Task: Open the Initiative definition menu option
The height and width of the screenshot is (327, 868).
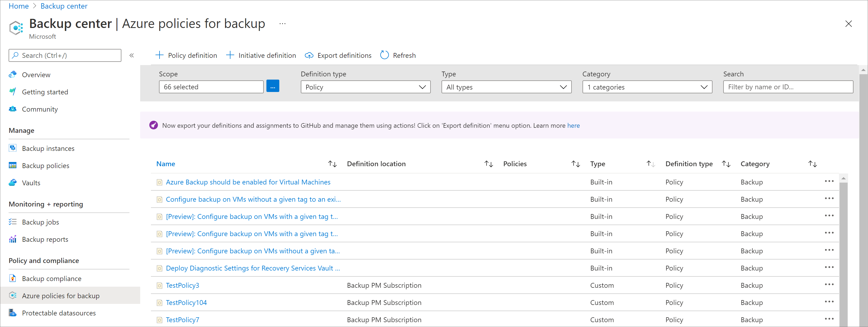Action: 261,55
